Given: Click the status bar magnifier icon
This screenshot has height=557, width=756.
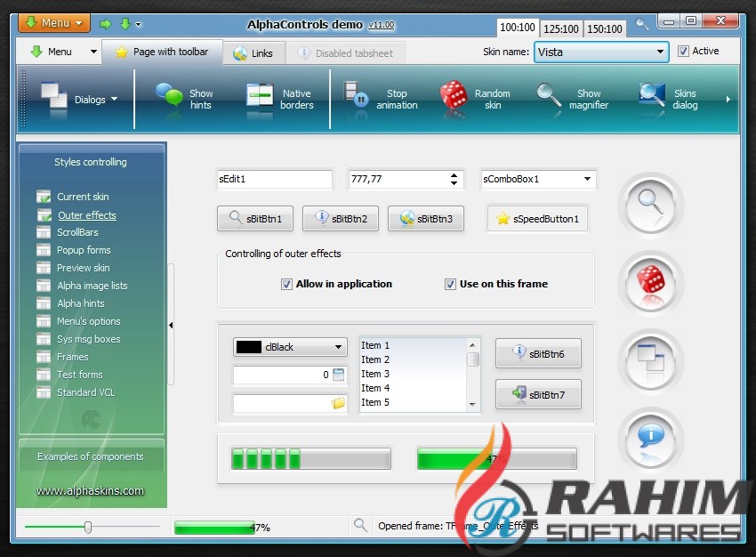Looking at the screenshot, I should coord(360,525).
